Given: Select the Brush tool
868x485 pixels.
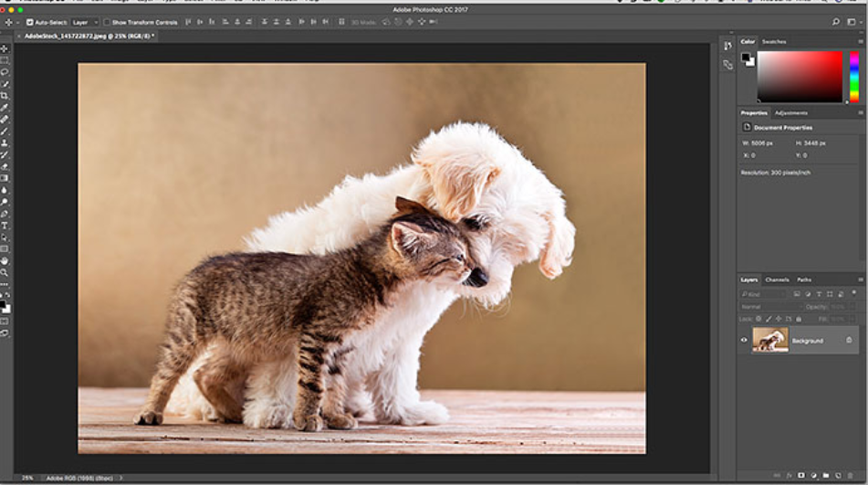Looking at the screenshot, I should coord(5,132).
